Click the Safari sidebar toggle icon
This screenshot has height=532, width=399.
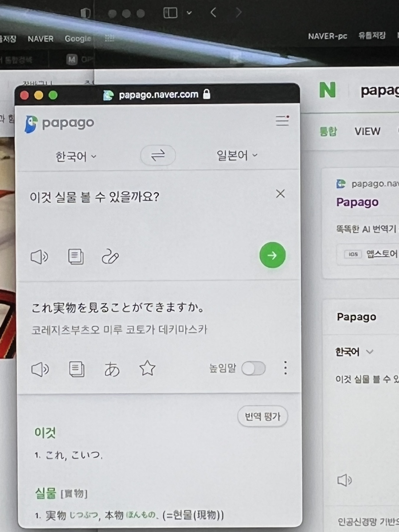pyautogui.click(x=170, y=13)
